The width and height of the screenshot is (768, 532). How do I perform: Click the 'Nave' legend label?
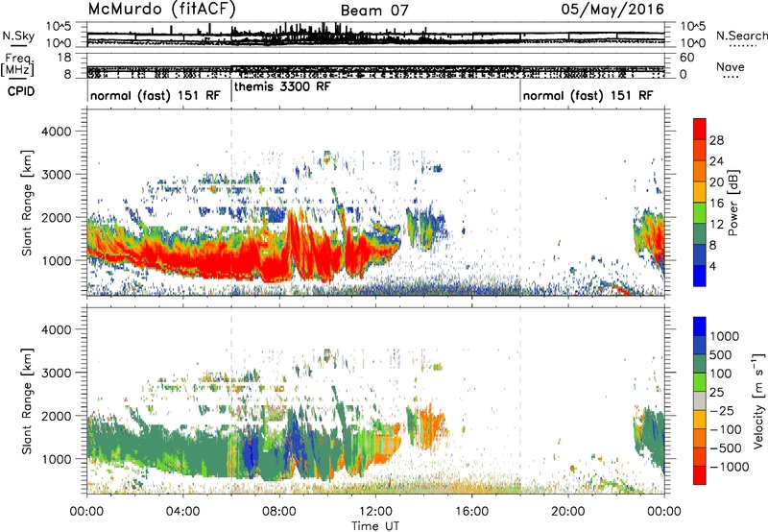click(731, 66)
